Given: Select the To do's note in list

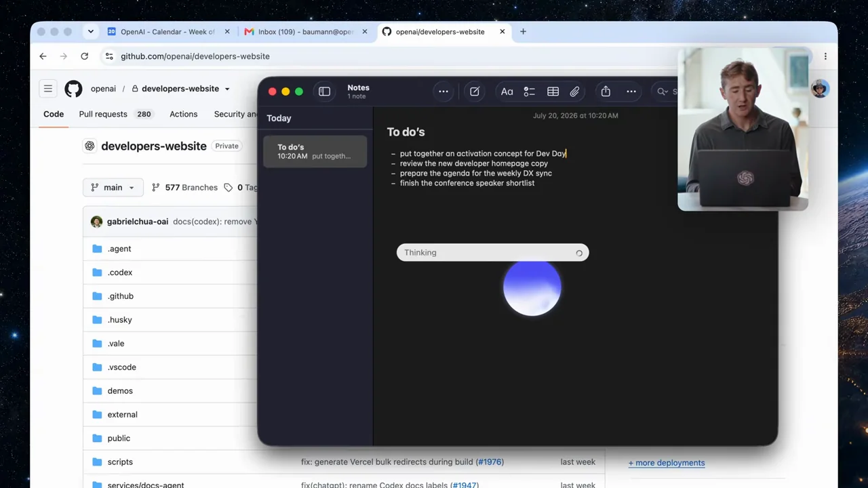Looking at the screenshot, I should pos(315,151).
